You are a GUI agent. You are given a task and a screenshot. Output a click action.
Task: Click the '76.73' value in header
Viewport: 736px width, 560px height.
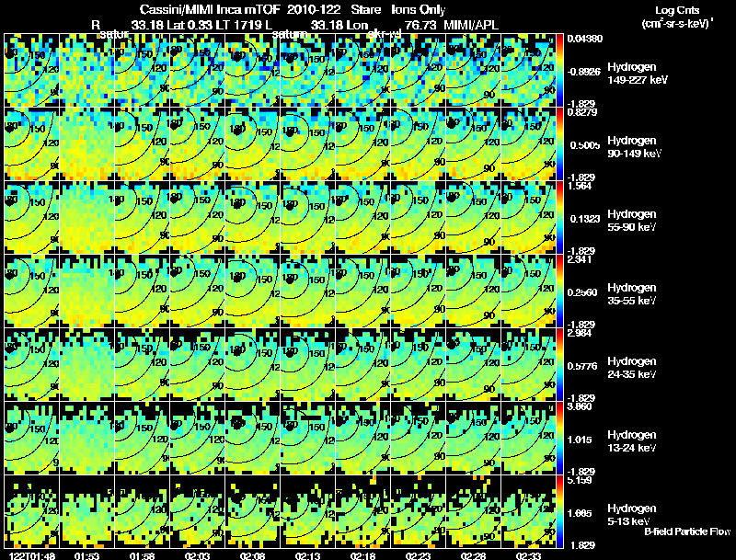[419, 25]
